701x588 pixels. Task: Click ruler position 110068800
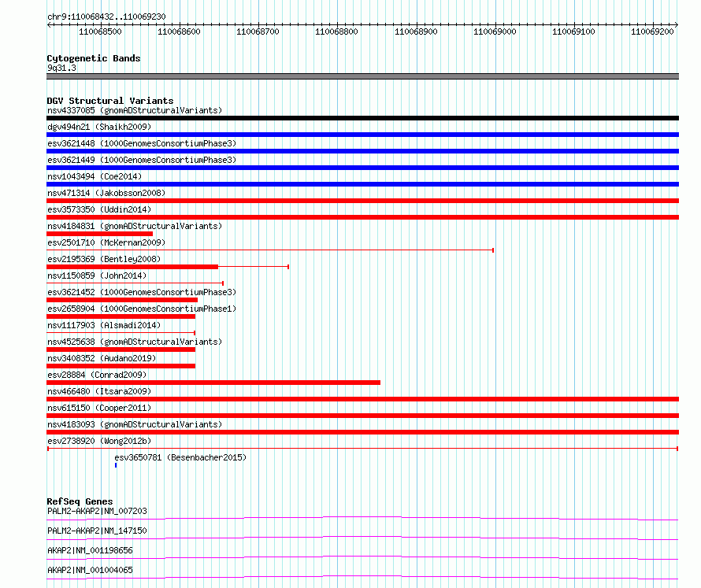point(336,31)
